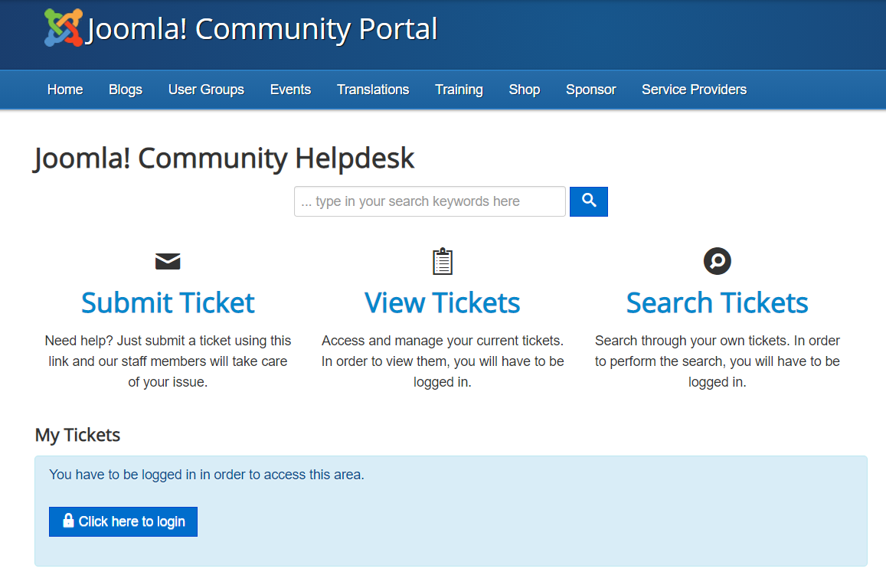Open the Events menu item
This screenshot has height=588, width=886.
pyautogui.click(x=290, y=90)
